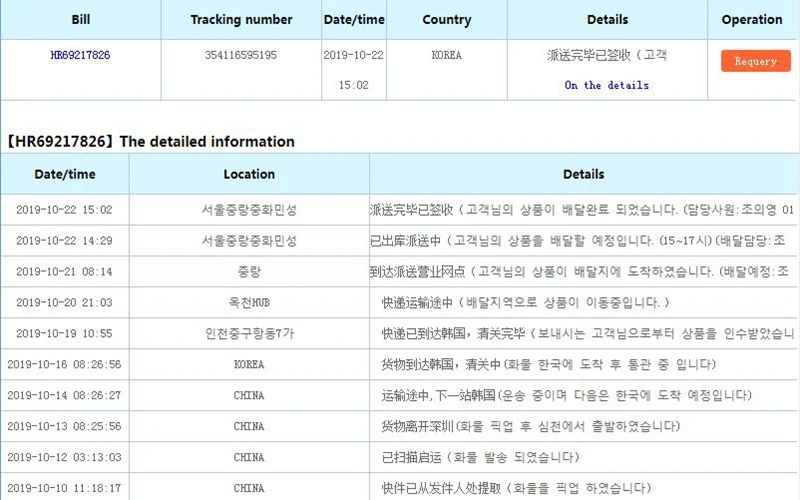Open bill link HR69217826
The height and width of the screenshot is (500, 800).
point(80,55)
